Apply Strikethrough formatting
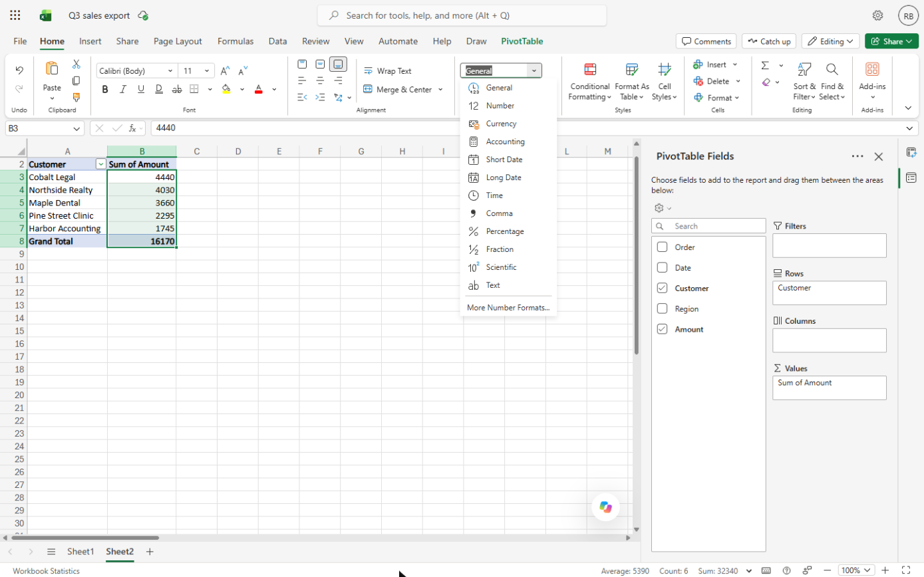The image size is (924, 577). (x=176, y=89)
